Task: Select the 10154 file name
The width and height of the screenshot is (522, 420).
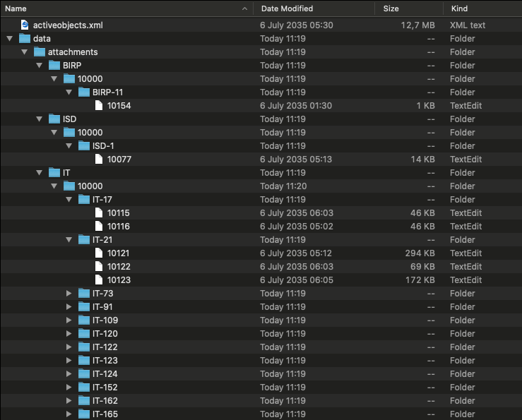Action: point(119,106)
